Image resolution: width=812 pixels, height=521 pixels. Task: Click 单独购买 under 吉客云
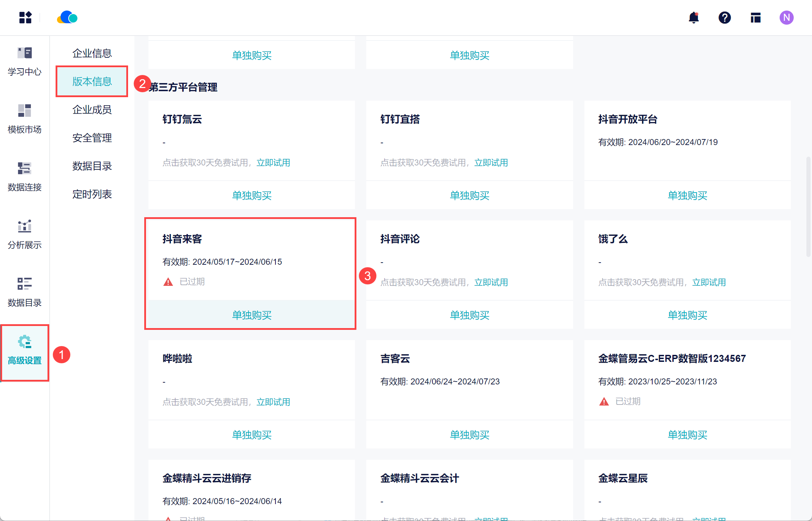(469, 435)
